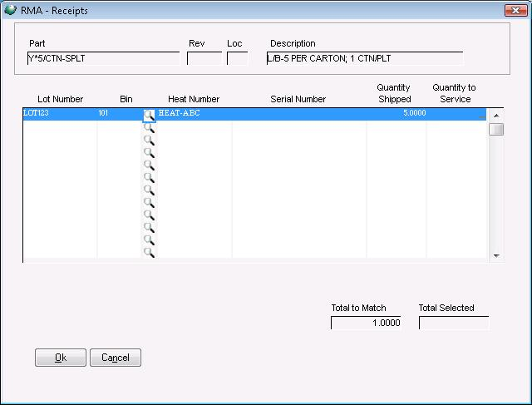532x405 pixels.
Task: Click the grid scrollbar thumb
Action: click(496, 130)
